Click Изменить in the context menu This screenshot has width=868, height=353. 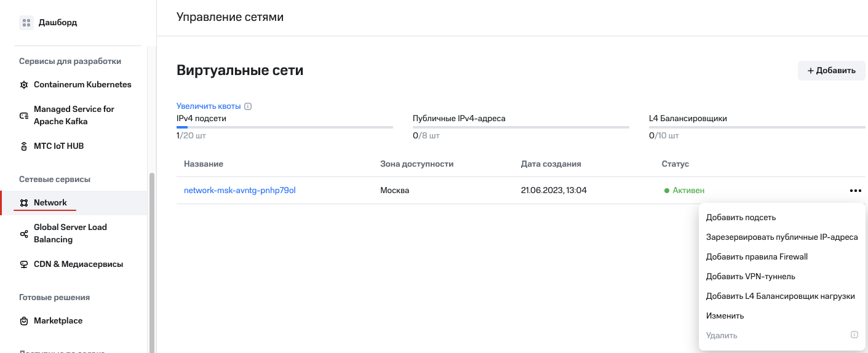pyautogui.click(x=725, y=316)
